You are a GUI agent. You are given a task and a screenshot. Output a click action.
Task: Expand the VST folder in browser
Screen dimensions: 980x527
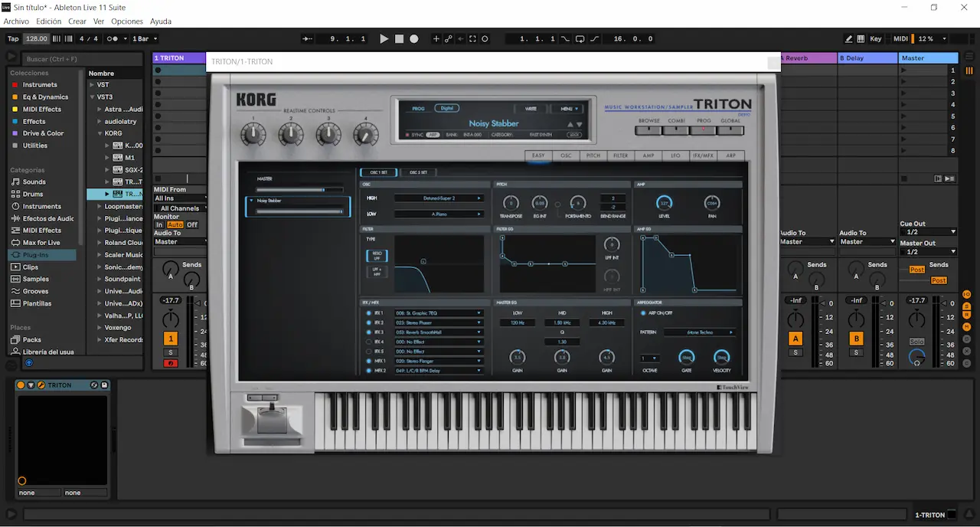(x=92, y=85)
